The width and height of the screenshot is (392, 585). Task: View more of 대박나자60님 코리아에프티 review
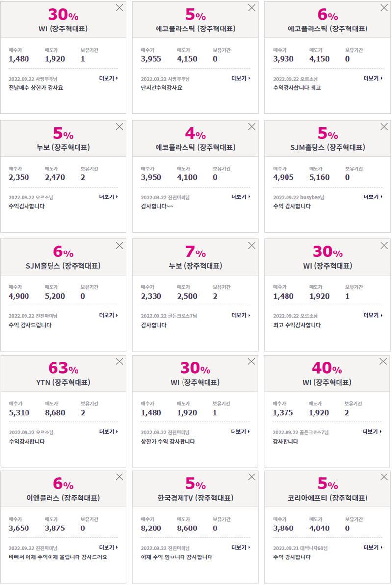click(373, 547)
